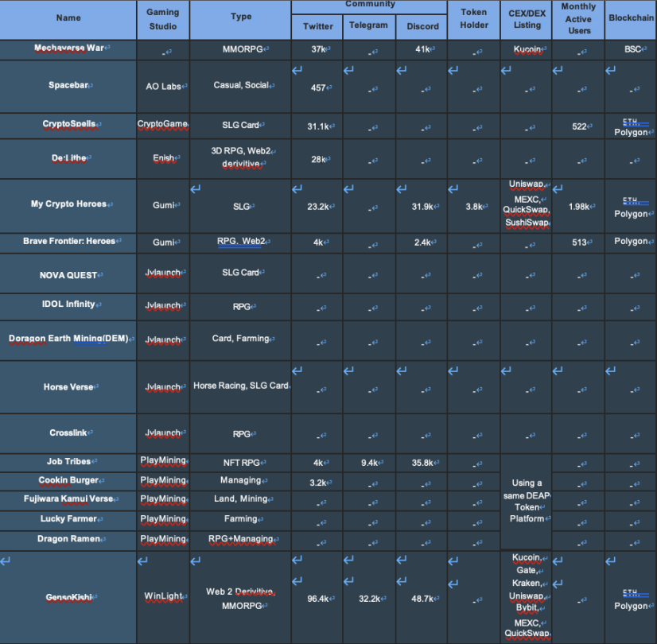Select the "Discord" sub-header cell
The height and width of the screenshot is (644, 657).
click(x=422, y=26)
